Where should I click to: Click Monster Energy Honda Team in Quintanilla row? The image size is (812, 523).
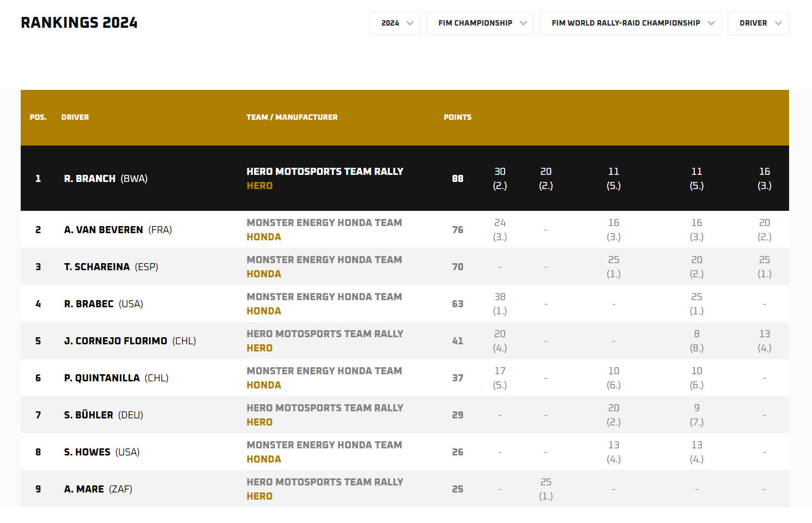click(x=324, y=371)
